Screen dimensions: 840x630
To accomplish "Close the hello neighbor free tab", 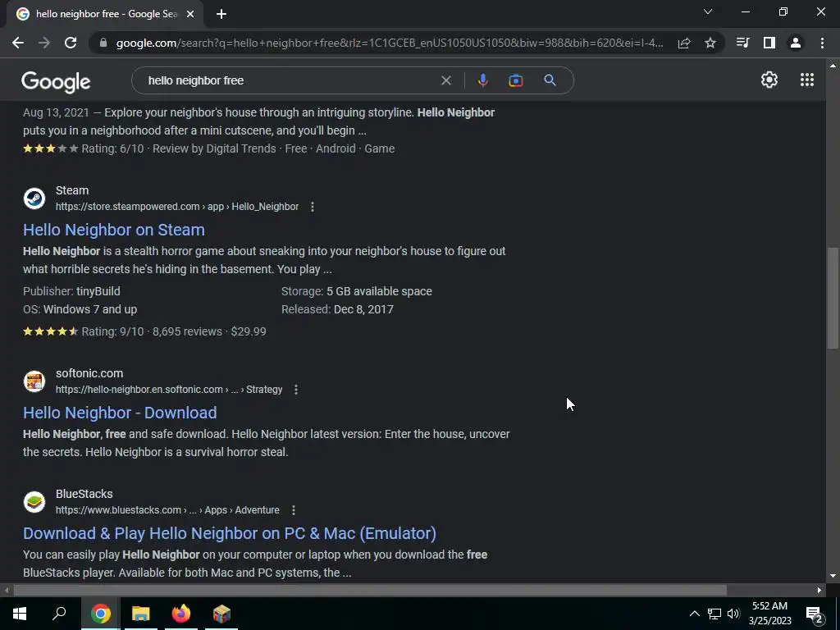I will point(190,14).
